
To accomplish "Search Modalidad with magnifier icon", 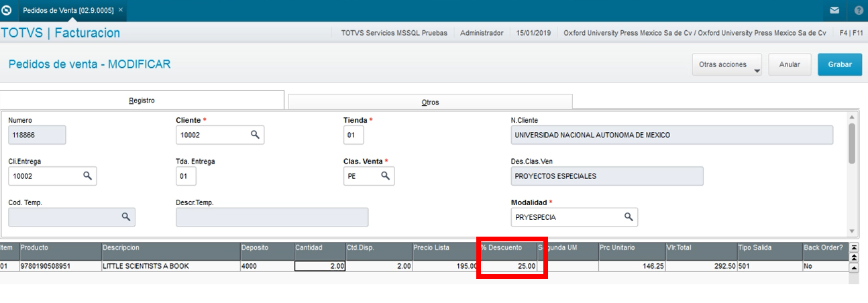I will [629, 217].
